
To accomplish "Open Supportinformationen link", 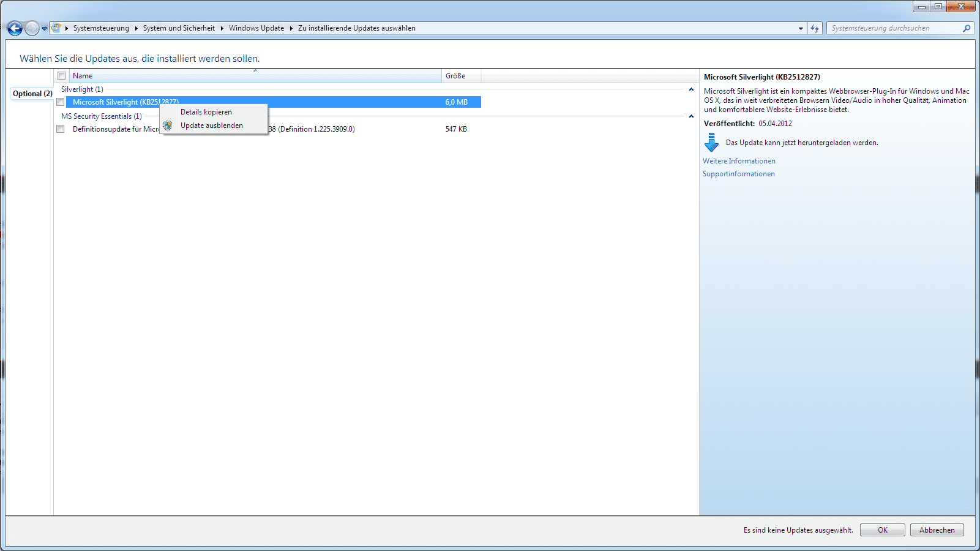I will 739,174.
